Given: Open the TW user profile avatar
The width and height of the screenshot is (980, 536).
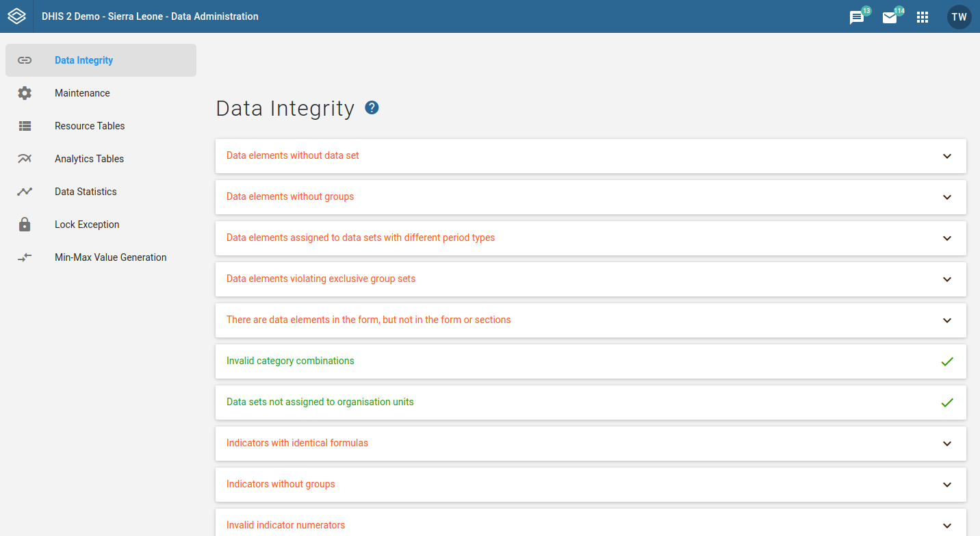Looking at the screenshot, I should coord(959,16).
